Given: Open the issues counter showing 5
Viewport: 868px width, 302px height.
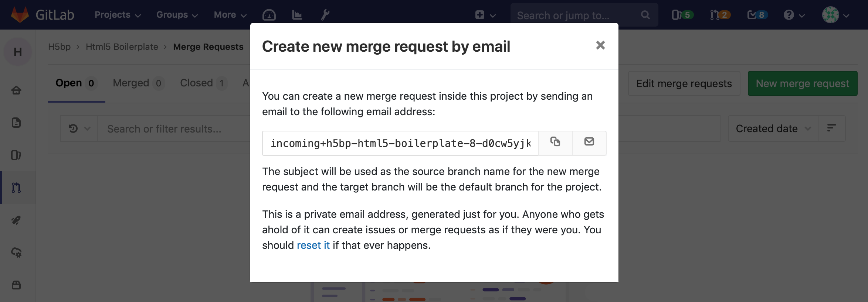Looking at the screenshot, I should 682,15.
